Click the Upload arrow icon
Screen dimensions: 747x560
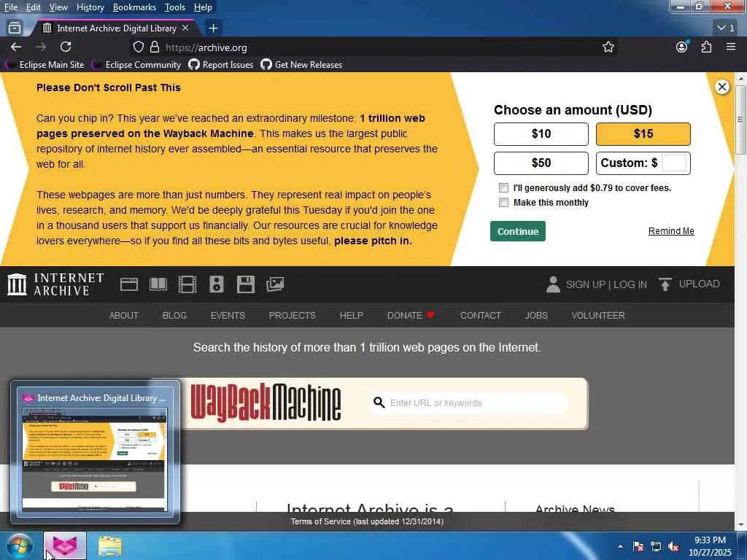(665, 284)
